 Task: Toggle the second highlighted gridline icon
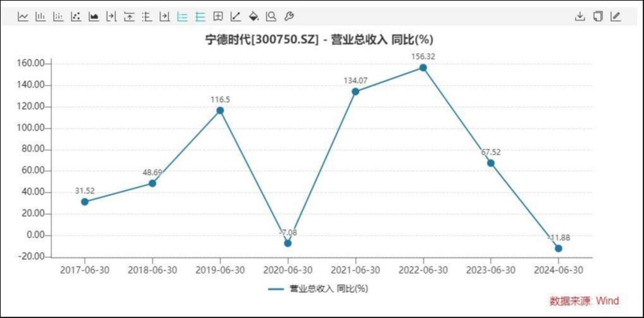[200, 17]
